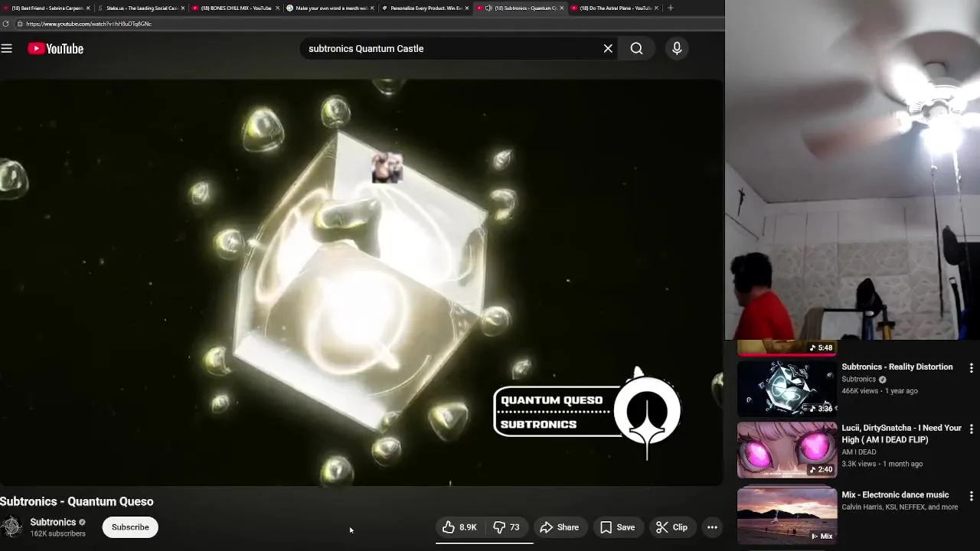
Task: Subscribe to the Subtronics channel
Action: [x=130, y=527]
